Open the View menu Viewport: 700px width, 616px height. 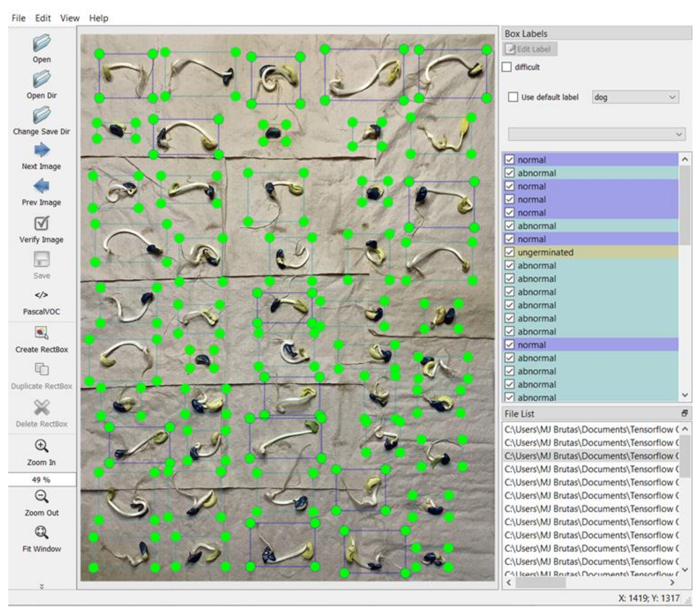(x=70, y=18)
